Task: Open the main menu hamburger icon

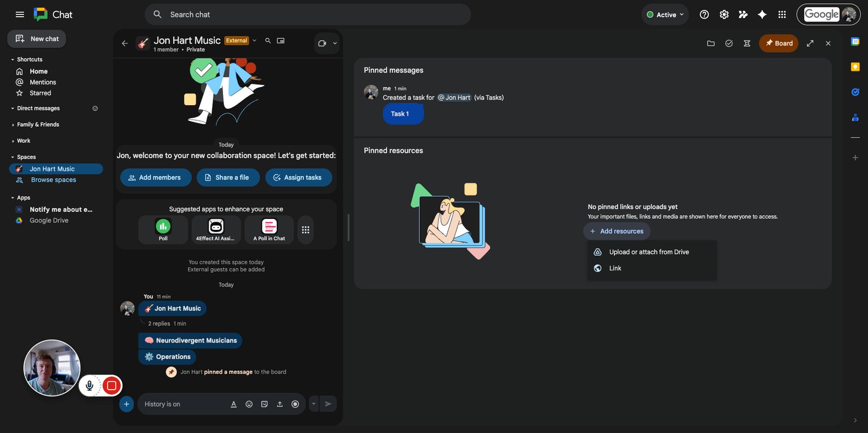Action: [20, 15]
